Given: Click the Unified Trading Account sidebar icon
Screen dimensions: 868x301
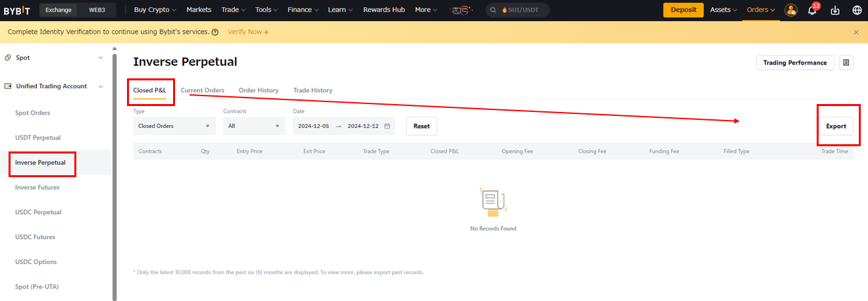Looking at the screenshot, I should pyautogui.click(x=8, y=86).
